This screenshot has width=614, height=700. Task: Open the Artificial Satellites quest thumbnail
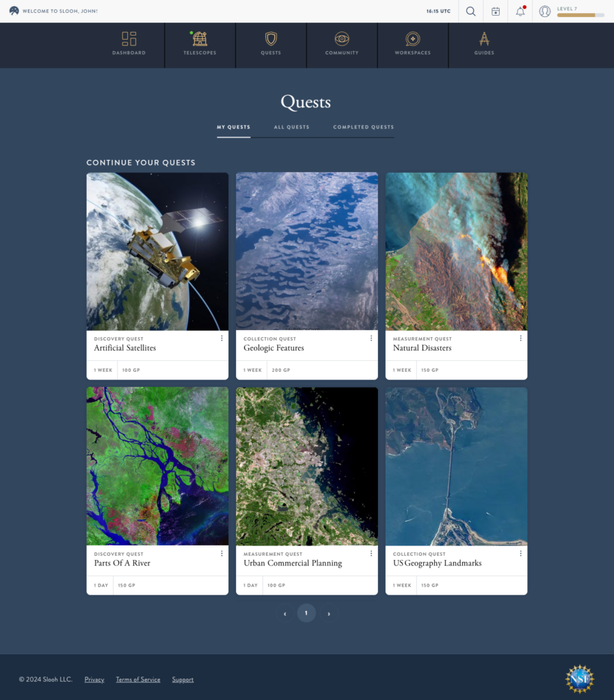pos(157,251)
